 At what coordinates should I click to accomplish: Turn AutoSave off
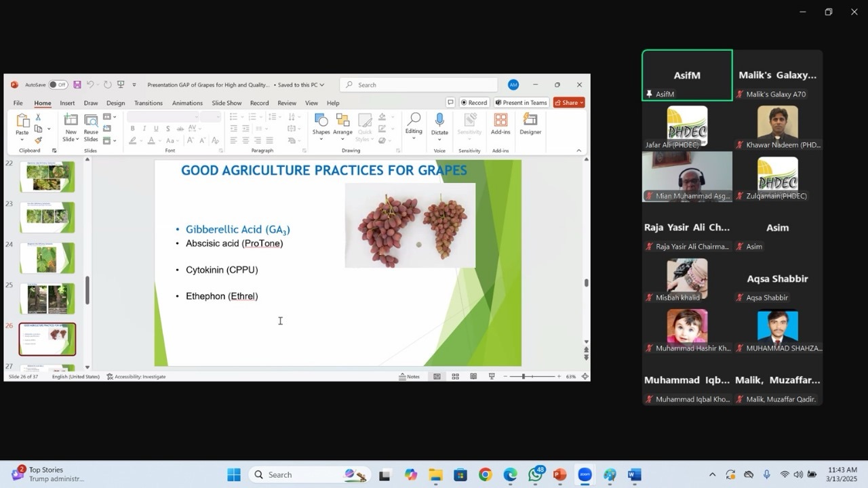pyautogui.click(x=58, y=84)
